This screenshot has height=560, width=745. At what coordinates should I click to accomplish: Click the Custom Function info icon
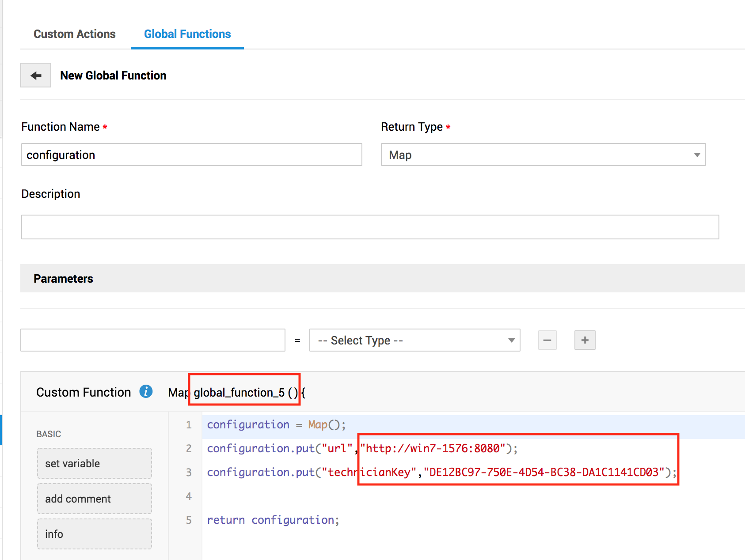tap(146, 391)
